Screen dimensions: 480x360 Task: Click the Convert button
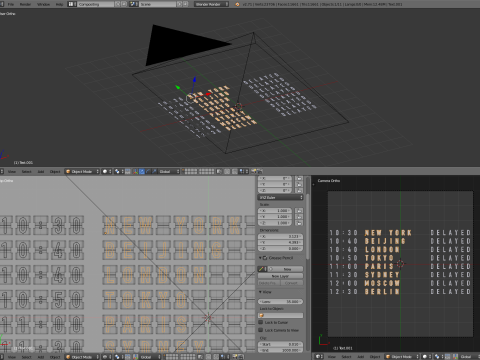pos(292,283)
